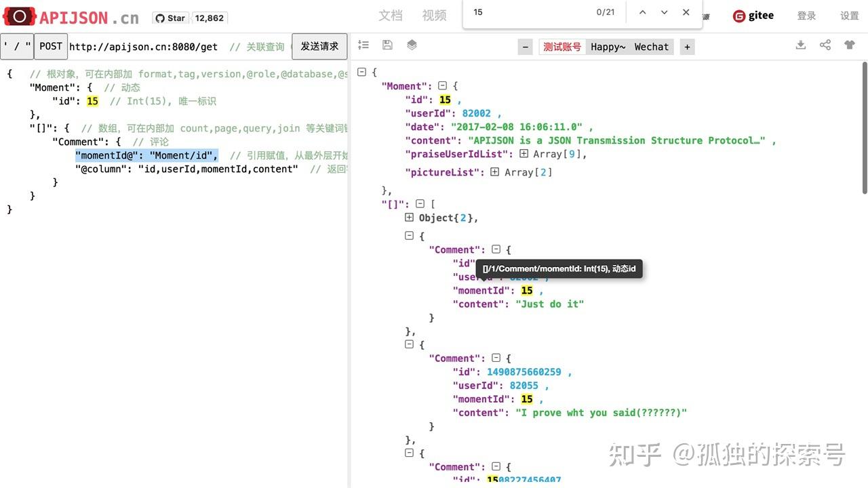This screenshot has height=488, width=868.
Task: Click the layers stack icon
Action: tap(412, 45)
